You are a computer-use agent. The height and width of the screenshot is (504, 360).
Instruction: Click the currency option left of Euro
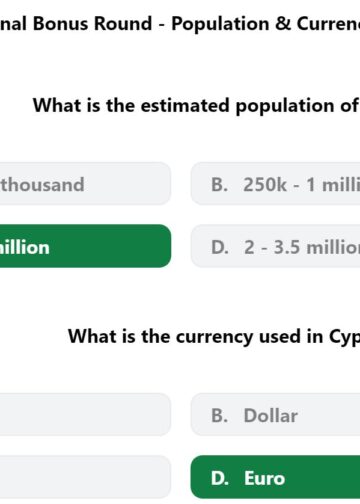point(85,477)
